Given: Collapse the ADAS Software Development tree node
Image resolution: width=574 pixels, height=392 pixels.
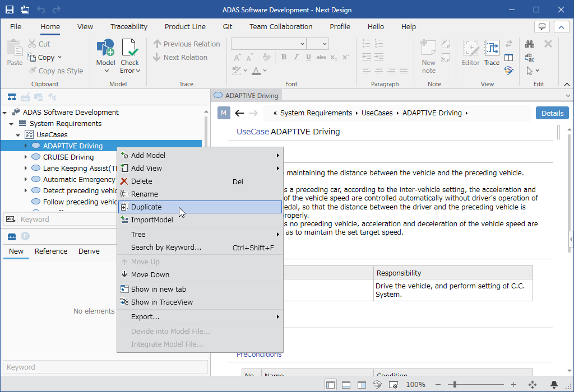Looking at the screenshot, I should pos(4,113).
